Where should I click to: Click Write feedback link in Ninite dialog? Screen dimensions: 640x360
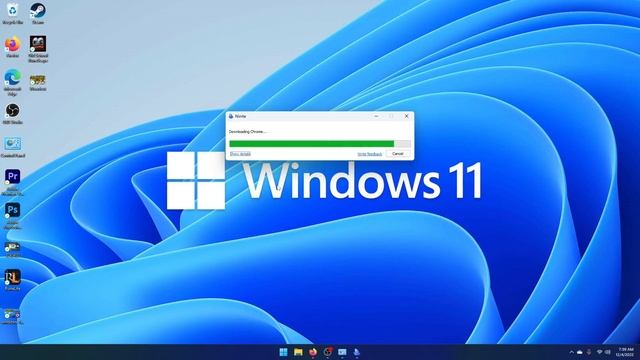(x=370, y=154)
